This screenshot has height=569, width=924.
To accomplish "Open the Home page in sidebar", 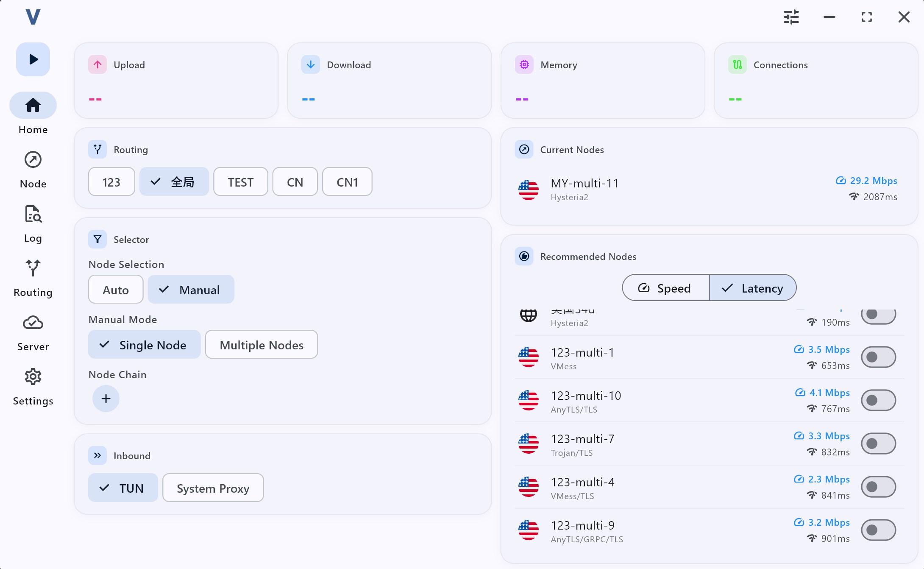I will pos(33,114).
